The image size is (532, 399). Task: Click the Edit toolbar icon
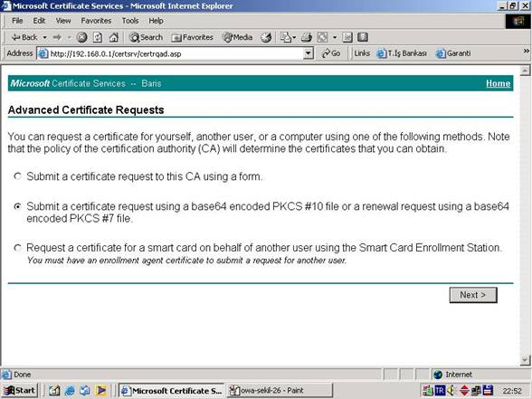[322, 37]
